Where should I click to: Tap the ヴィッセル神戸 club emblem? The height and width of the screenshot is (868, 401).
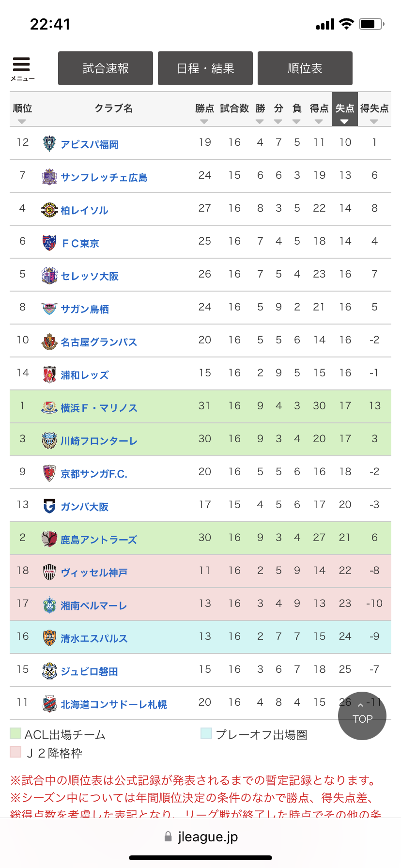click(49, 572)
